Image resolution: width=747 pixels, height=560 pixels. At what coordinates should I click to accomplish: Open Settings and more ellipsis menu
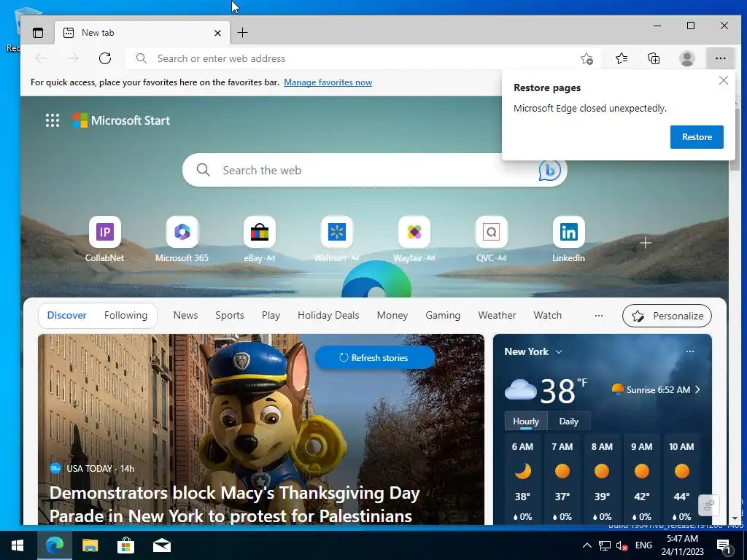tap(720, 58)
